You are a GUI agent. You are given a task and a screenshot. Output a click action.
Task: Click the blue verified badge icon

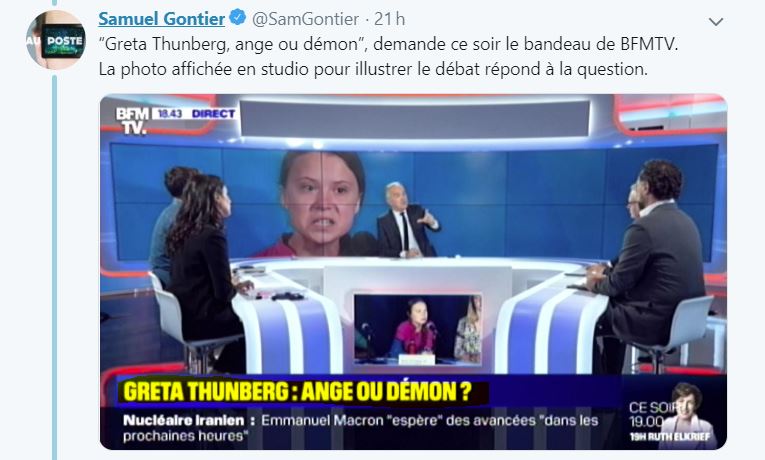coord(238,18)
